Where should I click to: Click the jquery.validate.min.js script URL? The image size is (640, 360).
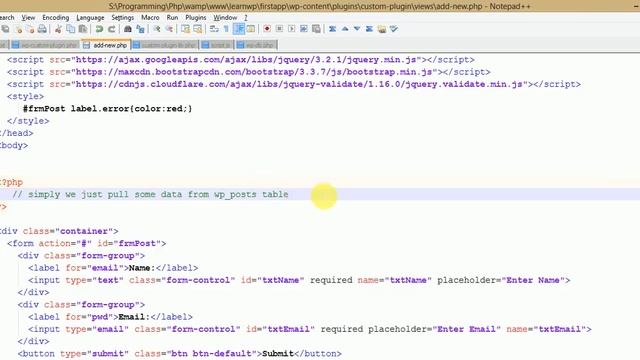click(x=299, y=84)
